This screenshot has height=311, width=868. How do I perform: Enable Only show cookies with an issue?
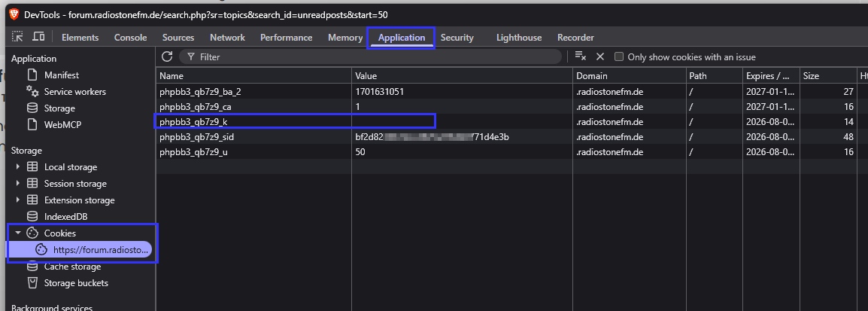[x=619, y=56]
